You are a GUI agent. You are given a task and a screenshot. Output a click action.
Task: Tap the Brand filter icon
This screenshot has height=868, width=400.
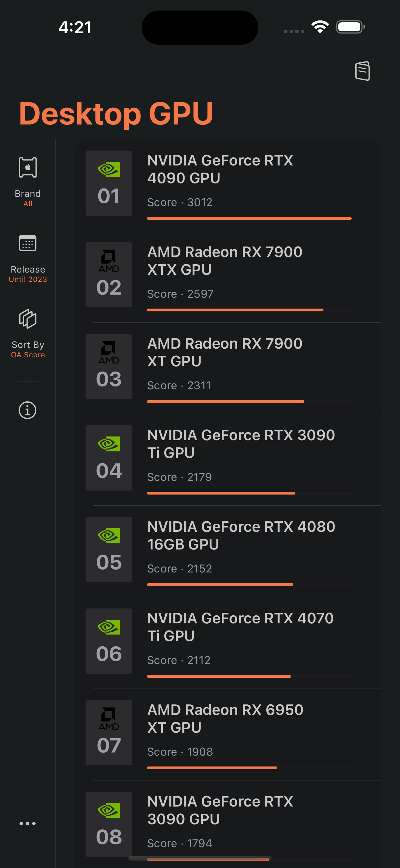[28, 167]
